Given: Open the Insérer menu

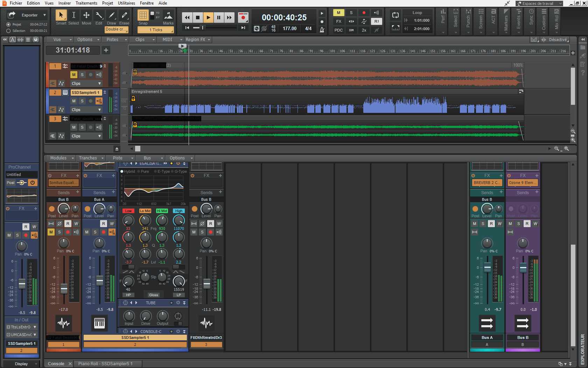Looking at the screenshot, I should tap(64, 3).
